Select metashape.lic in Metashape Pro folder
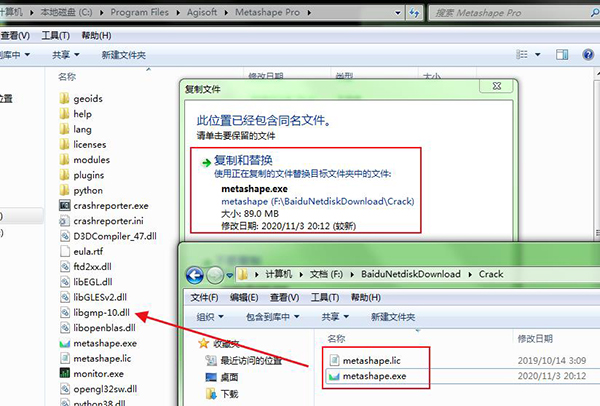This screenshot has height=406, width=600. (x=96, y=359)
